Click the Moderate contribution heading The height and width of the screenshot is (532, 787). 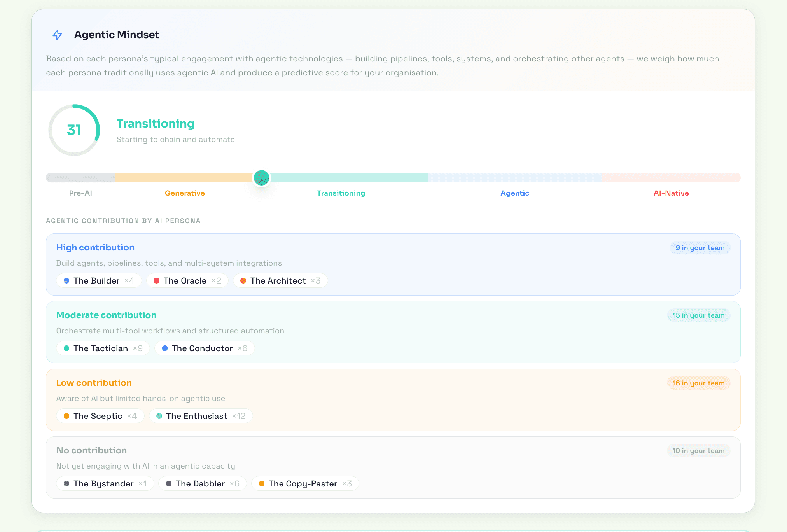(x=106, y=315)
